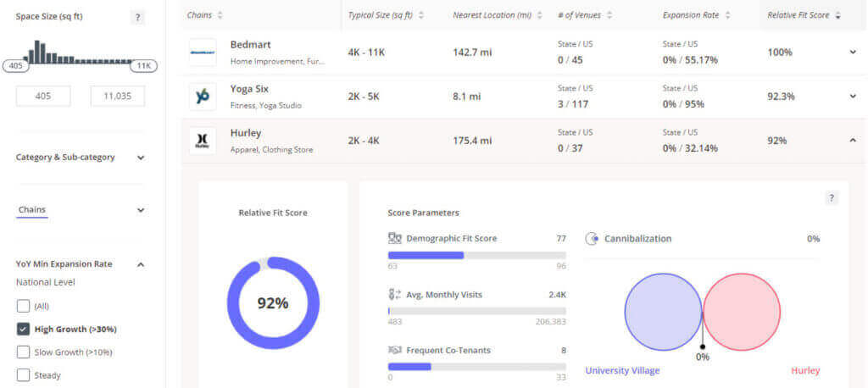Click the maximum size input field 11,035
868x388 pixels.
(x=117, y=97)
